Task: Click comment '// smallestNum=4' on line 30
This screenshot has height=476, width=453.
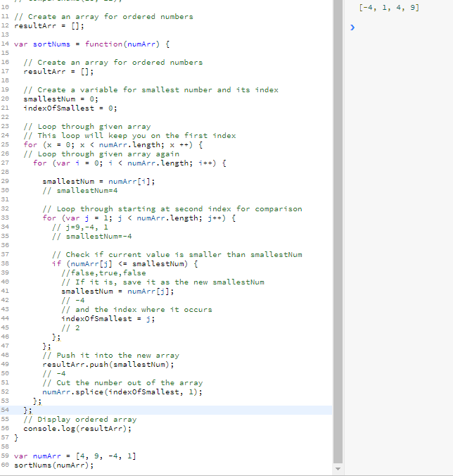Action: pos(80,190)
